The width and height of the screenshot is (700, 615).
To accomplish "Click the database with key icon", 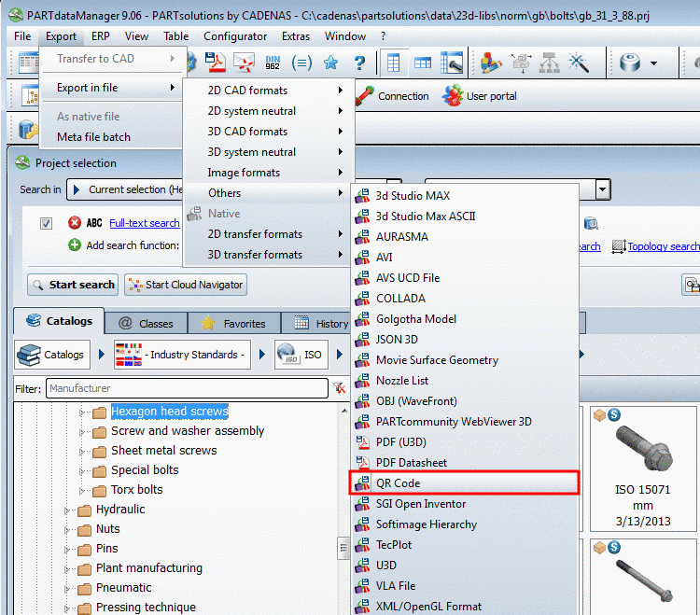I will 28,129.
